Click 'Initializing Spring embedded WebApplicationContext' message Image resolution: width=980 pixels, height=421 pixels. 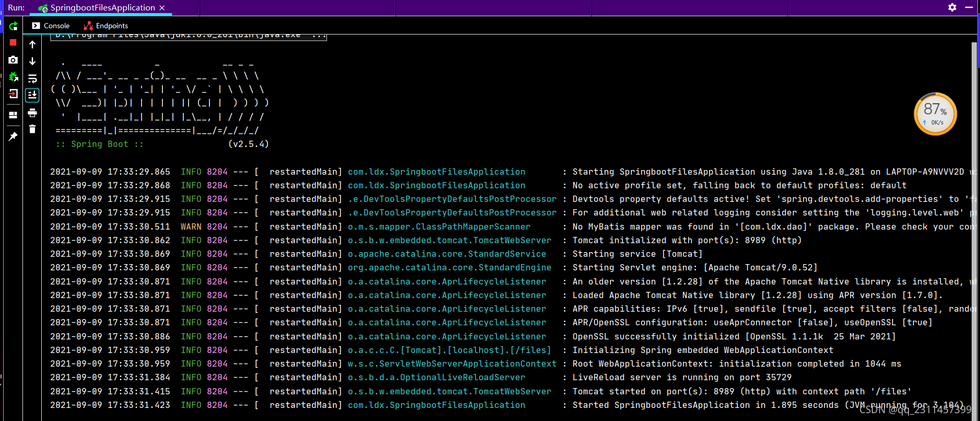point(703,350)
